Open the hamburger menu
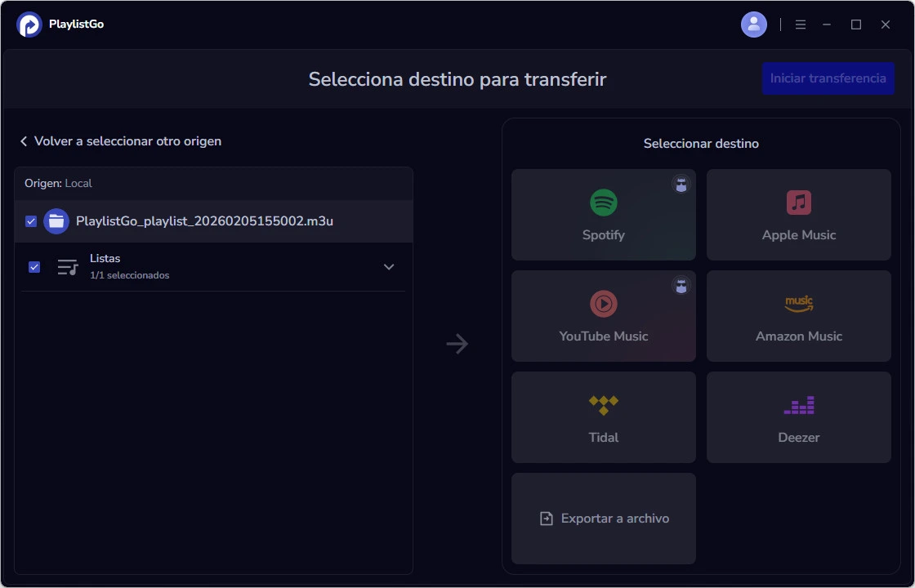 coord(801,24)
